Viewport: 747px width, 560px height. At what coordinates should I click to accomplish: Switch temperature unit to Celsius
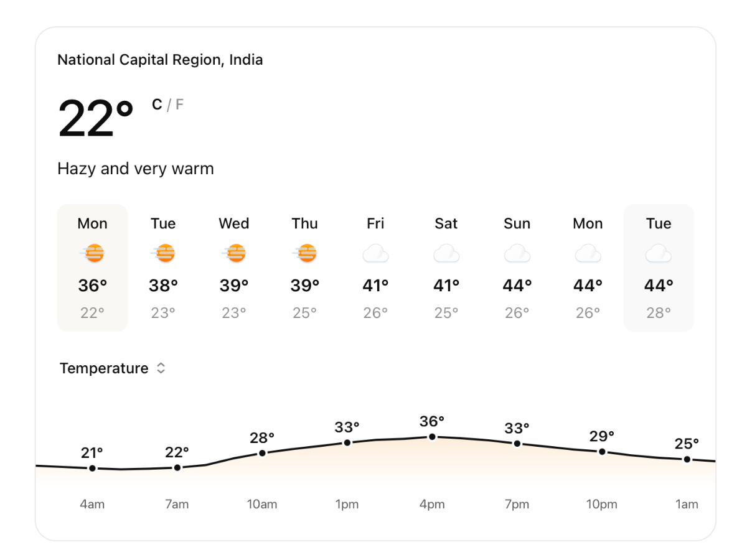click(x=157, y=105)
